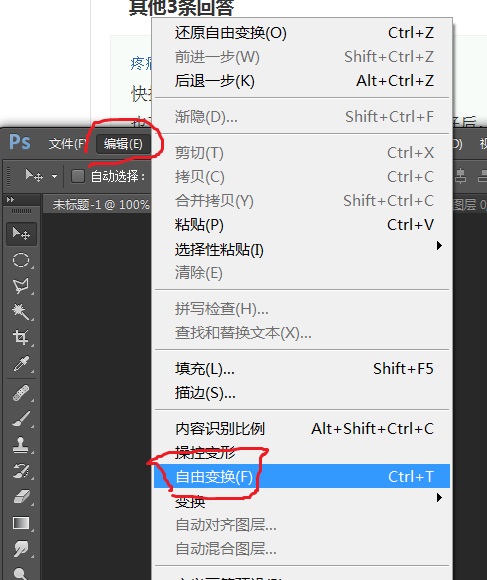Expand the 变换 submenu
Image resolution: width=487 pixels, height=580 pixels.
pos(302,501)
